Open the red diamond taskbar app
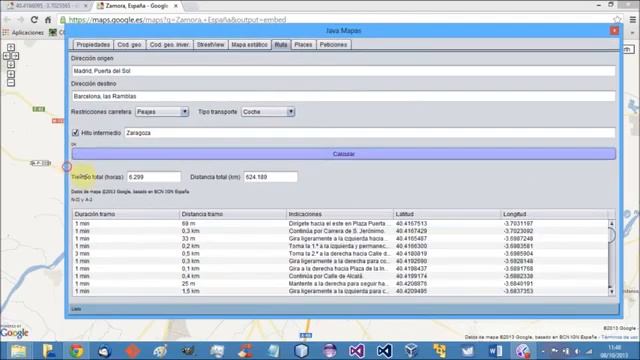640x360 pixels. (133, 351)
